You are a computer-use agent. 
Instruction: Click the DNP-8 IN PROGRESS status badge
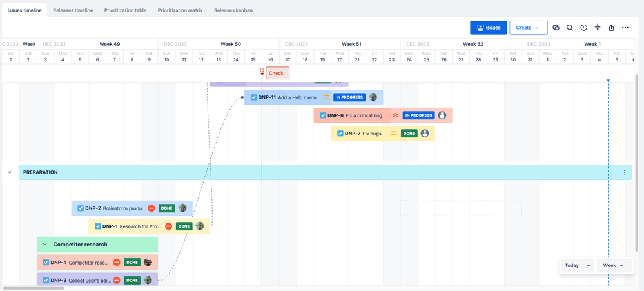point(418,115)
